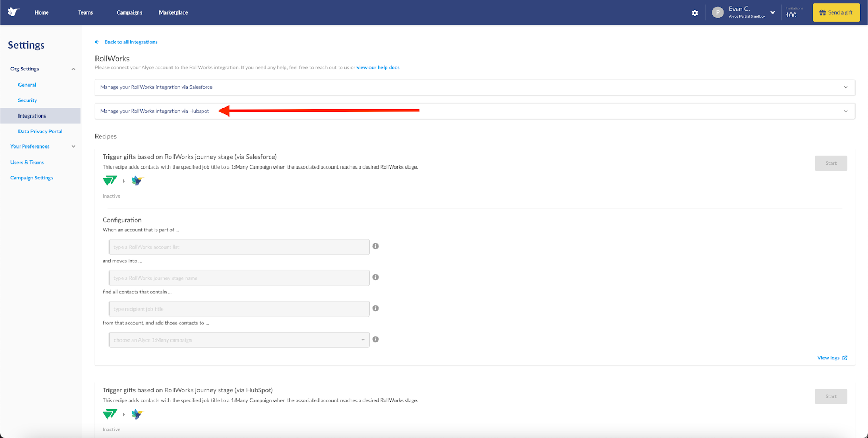
Task: Click info icon beside journey stage field
Action: (x=375, y=277)
